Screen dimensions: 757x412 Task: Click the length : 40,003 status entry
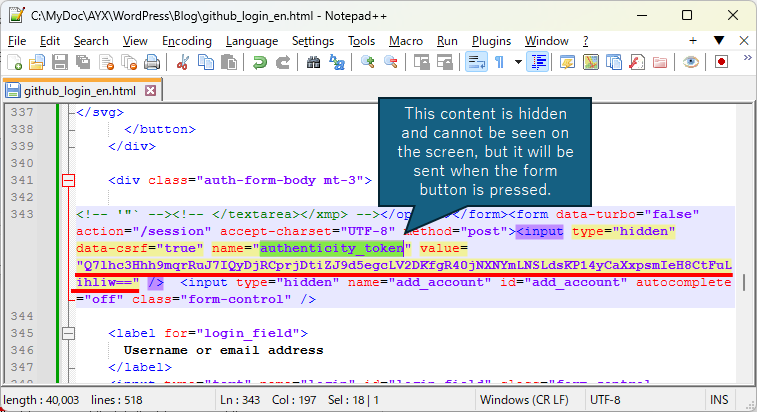41,400
